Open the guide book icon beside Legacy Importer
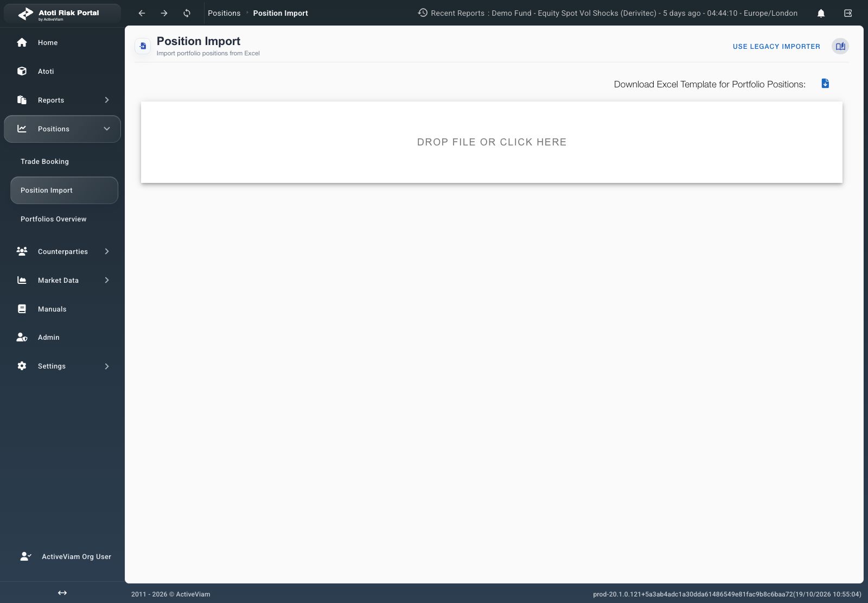Viewport: 868px width, 603px height. pyautogui.click(x=840, y=46)
